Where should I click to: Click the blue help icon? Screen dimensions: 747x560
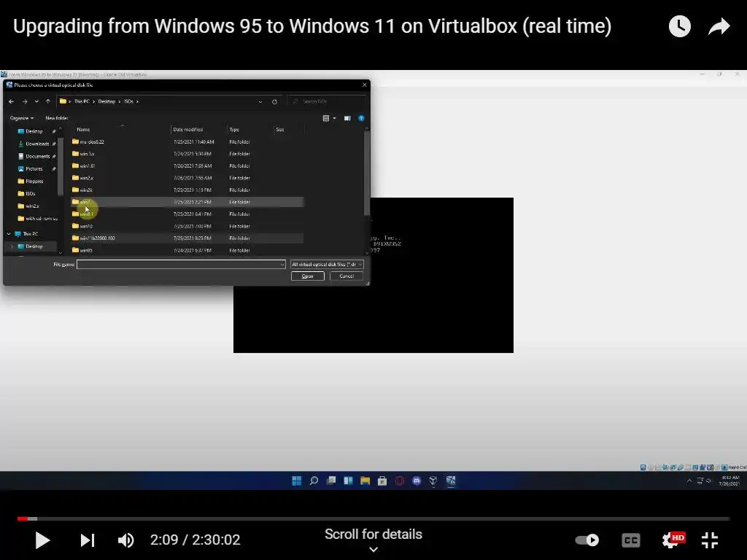[x=361, y=118]
